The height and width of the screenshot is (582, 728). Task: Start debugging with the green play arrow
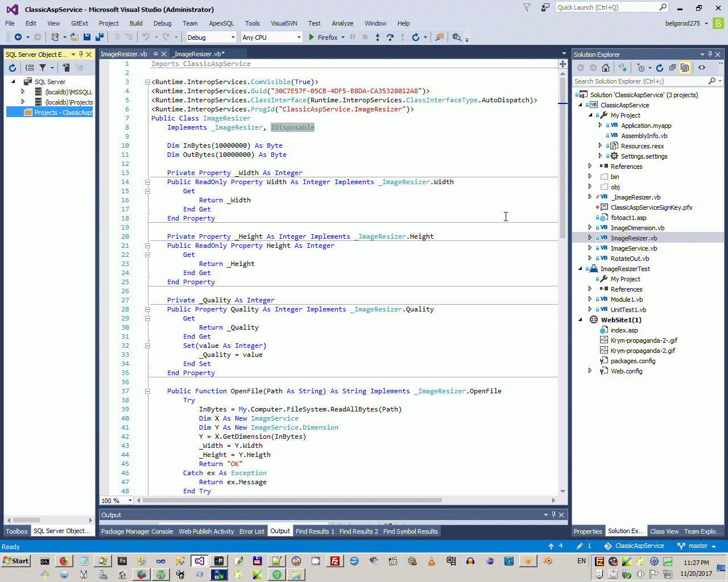click(311, 37)
